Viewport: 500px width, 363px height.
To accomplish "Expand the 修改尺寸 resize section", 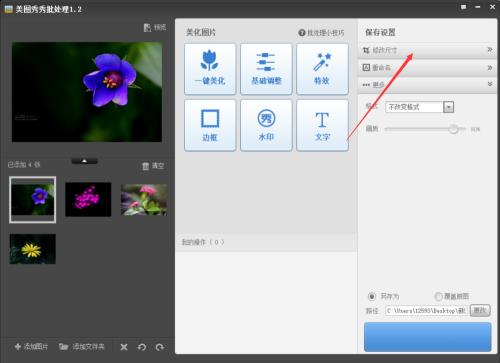I will [427, 50].
